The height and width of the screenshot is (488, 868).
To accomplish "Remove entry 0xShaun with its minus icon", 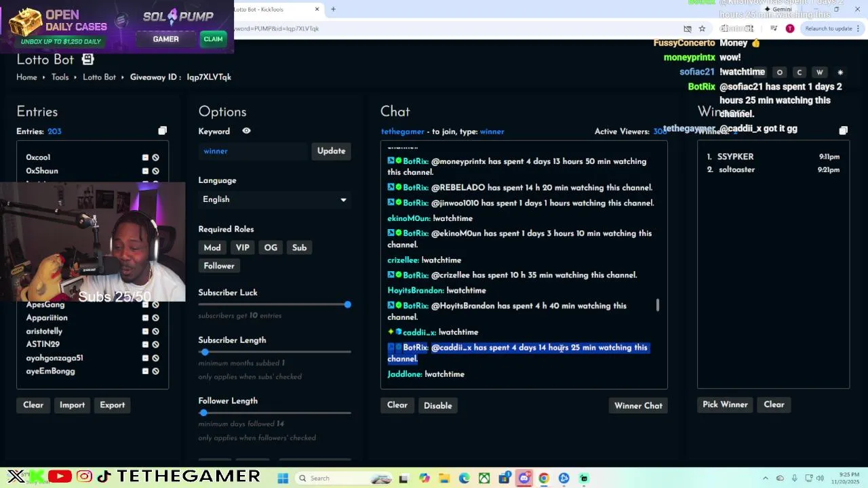I will click(x=145, y=171).
